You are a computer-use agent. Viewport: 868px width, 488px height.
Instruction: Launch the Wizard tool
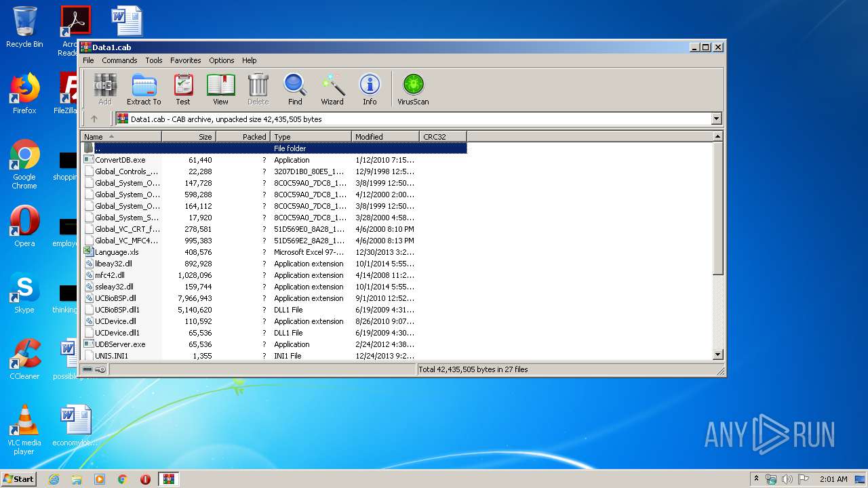click(x=332, y=89)
